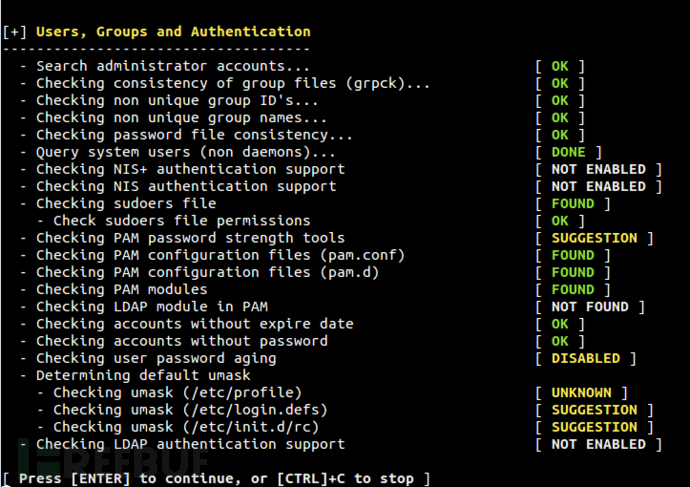Image resolution: width=690 pixels, height=487 pixels.
Task: Click "Query system users (non daemons)" line
Action: point(185,152)
